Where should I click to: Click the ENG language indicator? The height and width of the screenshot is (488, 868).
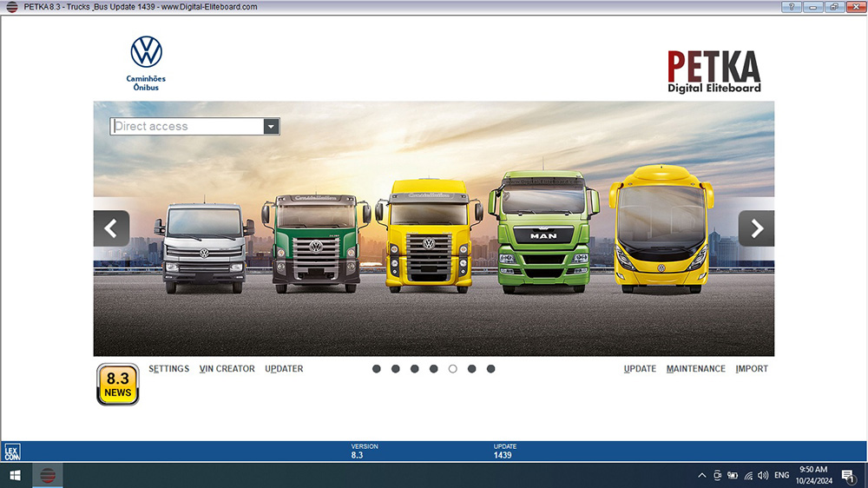click(x=782, y=475)
